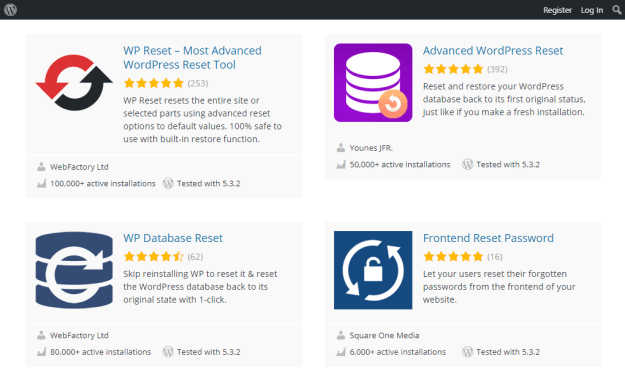Click the star rating of WP Reset

coord(153,83)
